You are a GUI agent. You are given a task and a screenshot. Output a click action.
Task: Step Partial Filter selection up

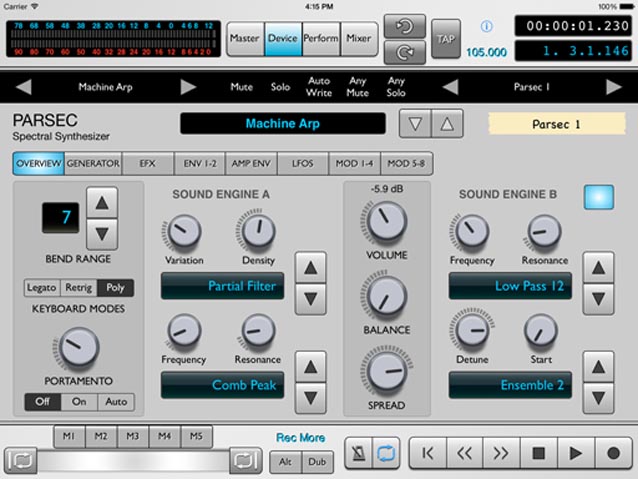click(310, 267)
